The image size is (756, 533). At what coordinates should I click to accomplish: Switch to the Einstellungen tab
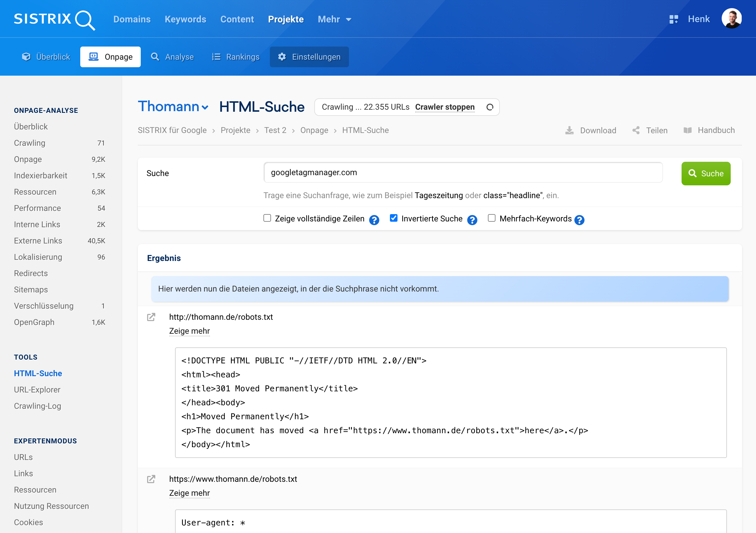click(x=309, y=57)
